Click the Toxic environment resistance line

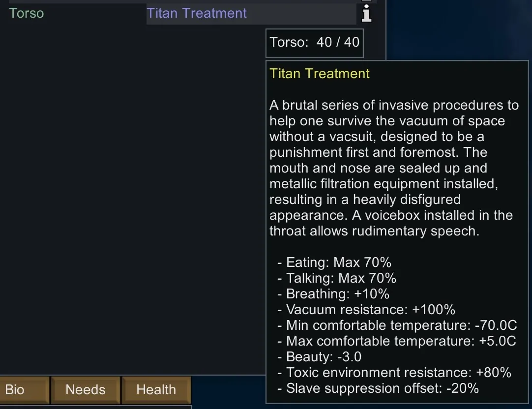tap(399, 373)
